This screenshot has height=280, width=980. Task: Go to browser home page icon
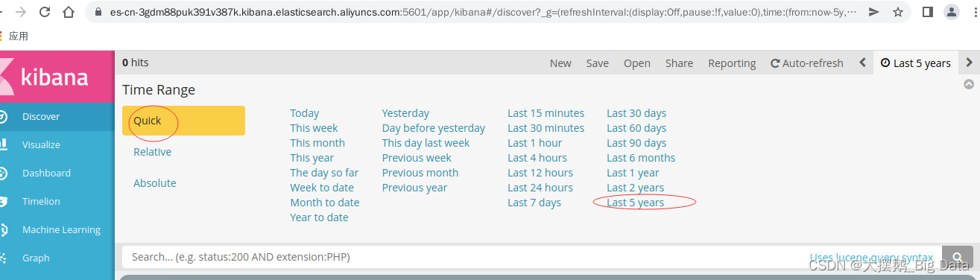tap(69, 12)
